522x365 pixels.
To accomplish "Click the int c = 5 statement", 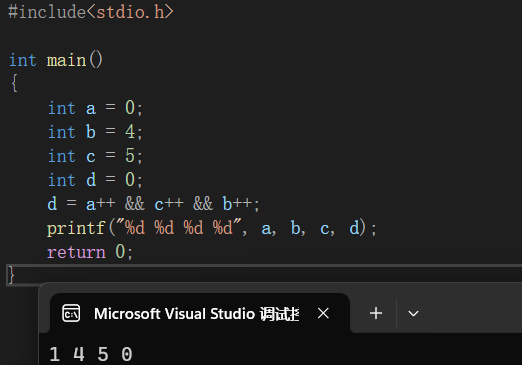I will pos(95,156).
